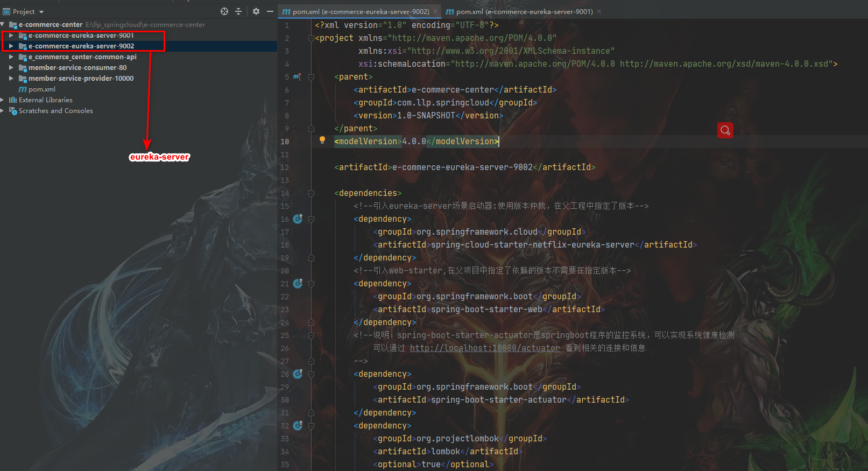Close the eureka-server-9002 pom.xml tab
This screenshot has width=868, height=471.
[435, 11]
